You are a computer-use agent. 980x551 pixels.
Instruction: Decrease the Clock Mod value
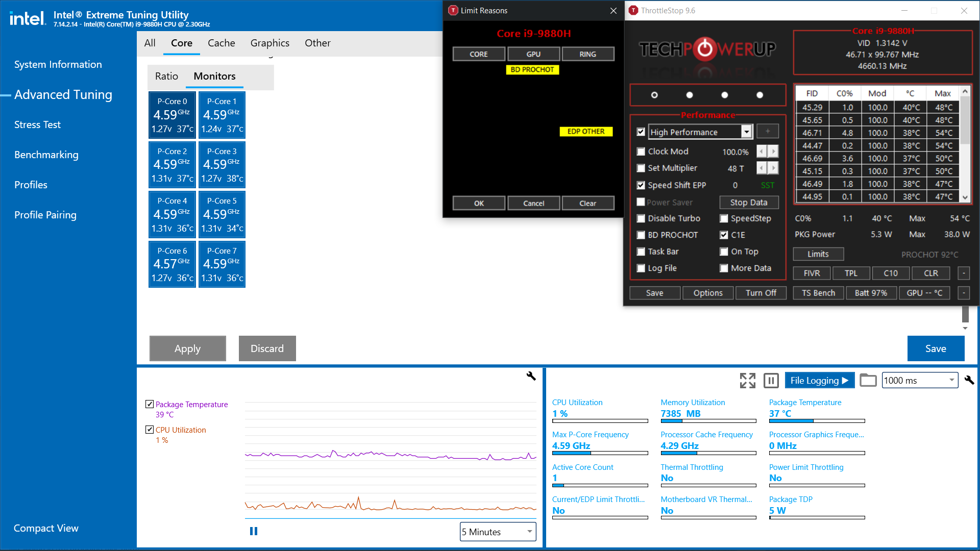(762, 152)
